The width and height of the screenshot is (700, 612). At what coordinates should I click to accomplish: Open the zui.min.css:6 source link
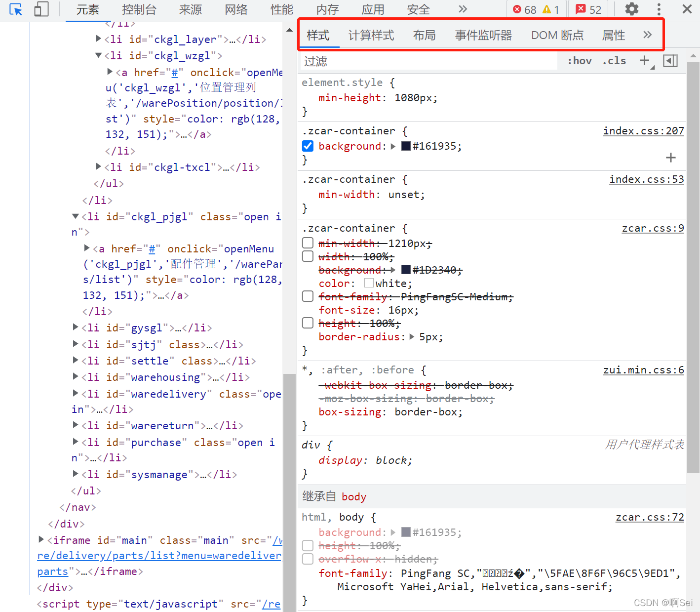coord(643,370)
